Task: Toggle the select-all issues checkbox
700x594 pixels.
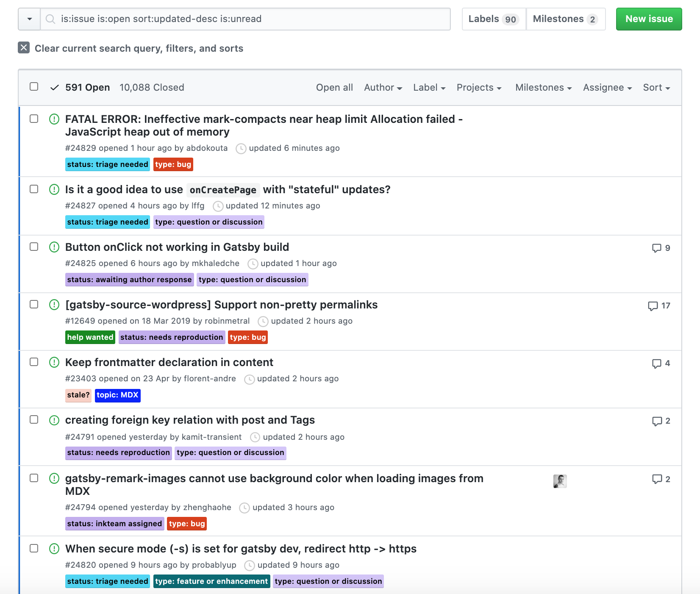Action: pos(34,86)
